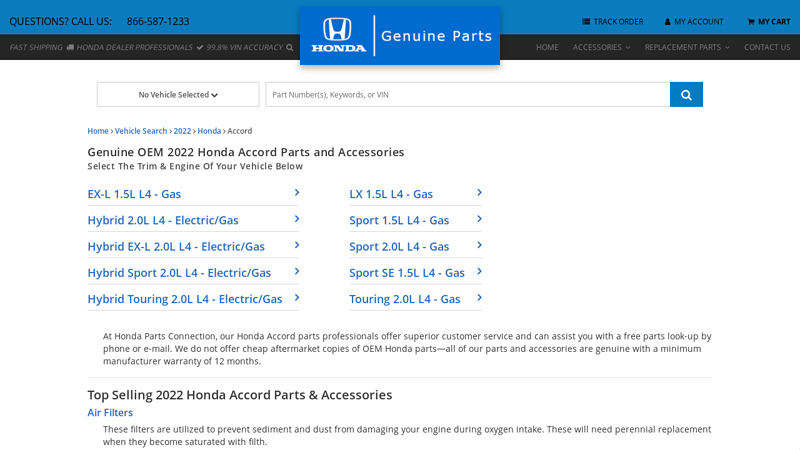Screen dimensions: 800x450
Task: Select Hybrid Sport 2.0L L4 - Electric/Gas trim
Action: coord(179,273)
